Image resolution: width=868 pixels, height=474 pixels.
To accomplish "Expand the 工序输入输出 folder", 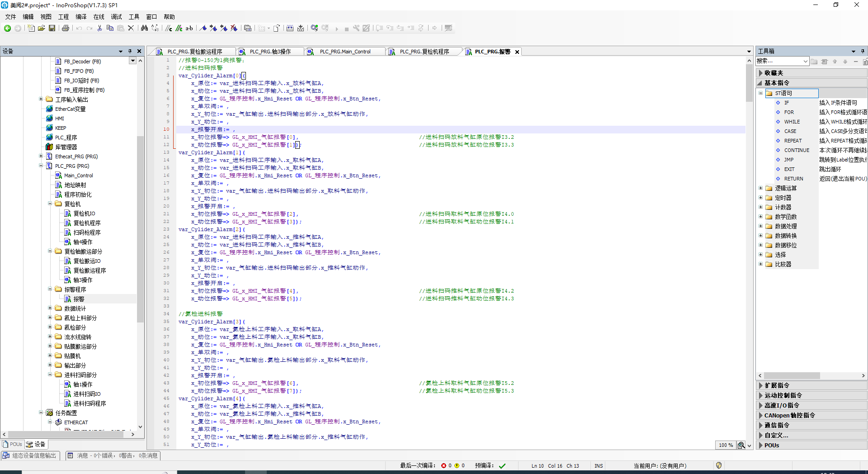I will [x=41, y=99].
